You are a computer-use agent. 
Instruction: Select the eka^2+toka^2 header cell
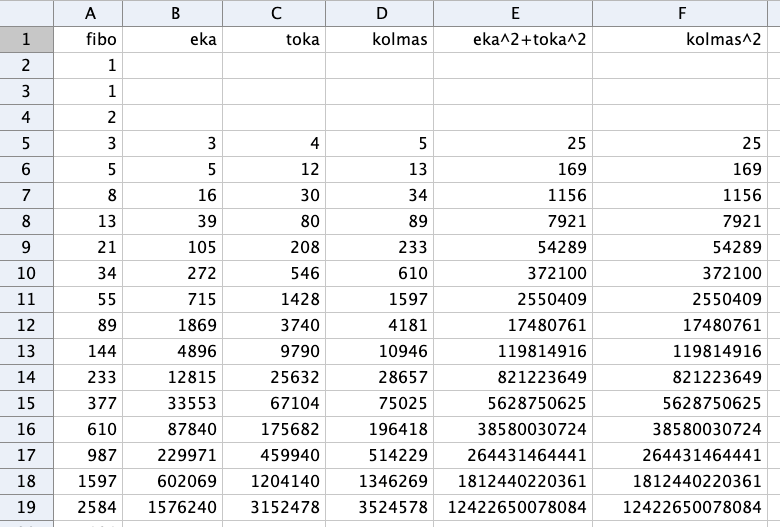514,40
